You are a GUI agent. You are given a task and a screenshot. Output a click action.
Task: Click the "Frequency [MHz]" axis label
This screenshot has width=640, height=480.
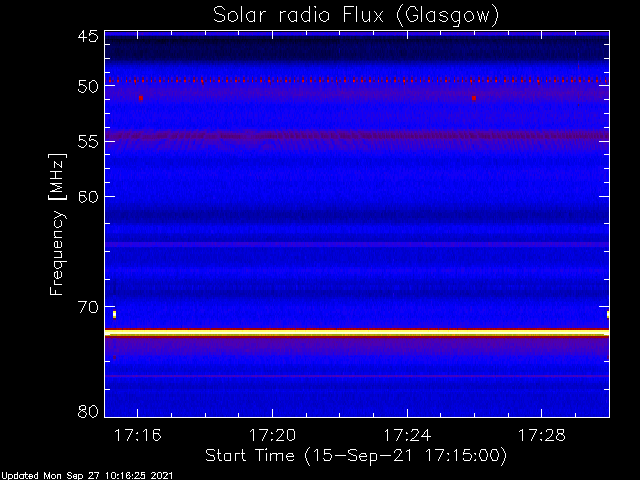point(57,224)
